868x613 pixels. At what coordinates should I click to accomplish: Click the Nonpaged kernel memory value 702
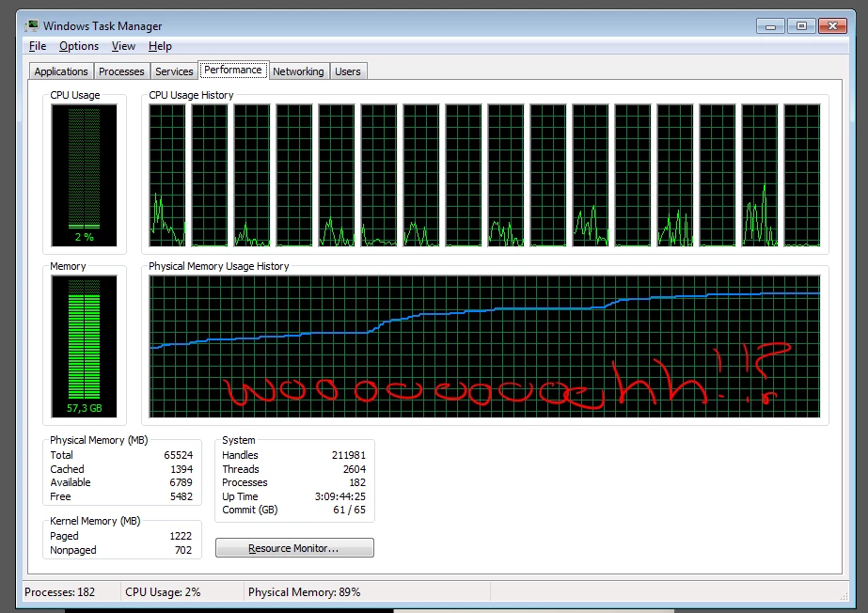click(x=183, y=550)
